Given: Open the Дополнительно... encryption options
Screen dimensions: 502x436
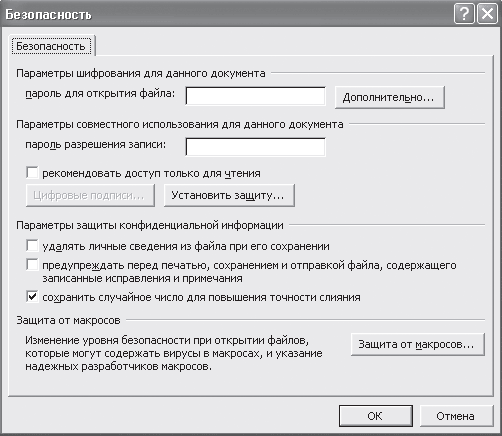Looking at the screenshot, I should coord(390,97).
